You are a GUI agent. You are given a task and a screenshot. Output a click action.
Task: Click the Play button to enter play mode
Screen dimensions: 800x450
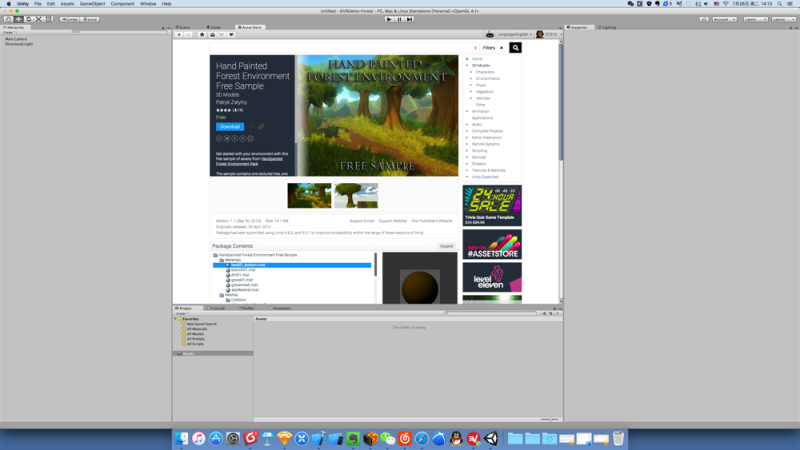click(x=389, y=19)
